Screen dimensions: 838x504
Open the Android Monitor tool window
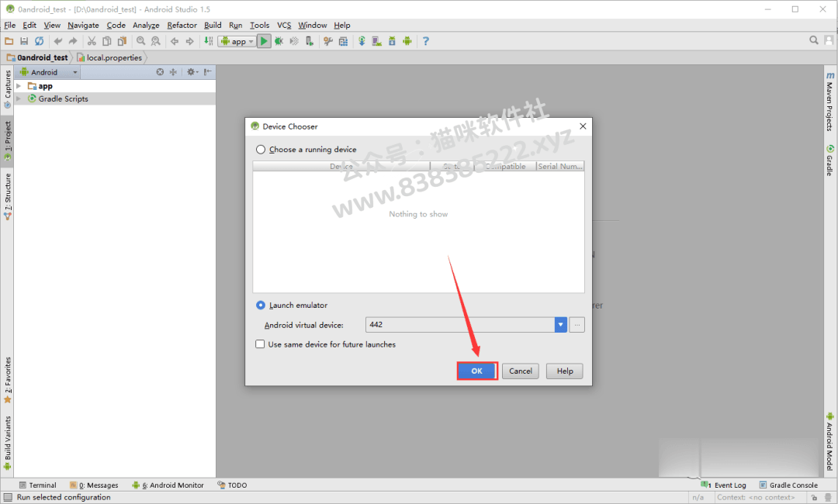(x=168, y=485)
